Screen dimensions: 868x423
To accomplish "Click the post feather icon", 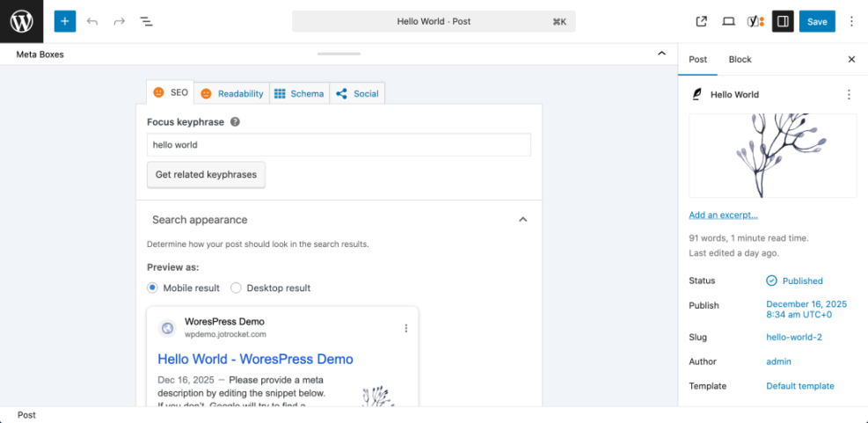I will pos(697,95).
